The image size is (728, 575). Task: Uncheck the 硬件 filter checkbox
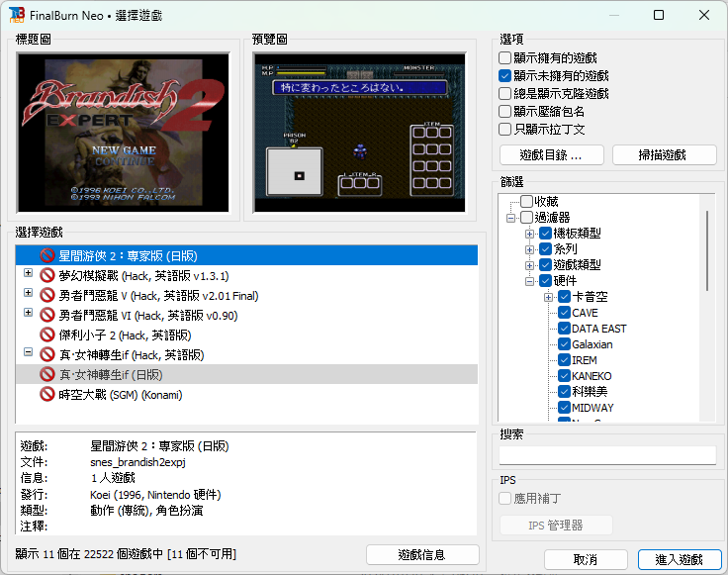546,280
